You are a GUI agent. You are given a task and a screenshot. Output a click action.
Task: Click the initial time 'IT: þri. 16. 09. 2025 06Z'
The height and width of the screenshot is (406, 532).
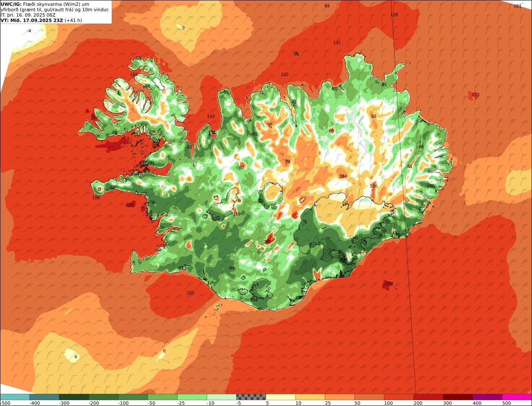[27, 15]
